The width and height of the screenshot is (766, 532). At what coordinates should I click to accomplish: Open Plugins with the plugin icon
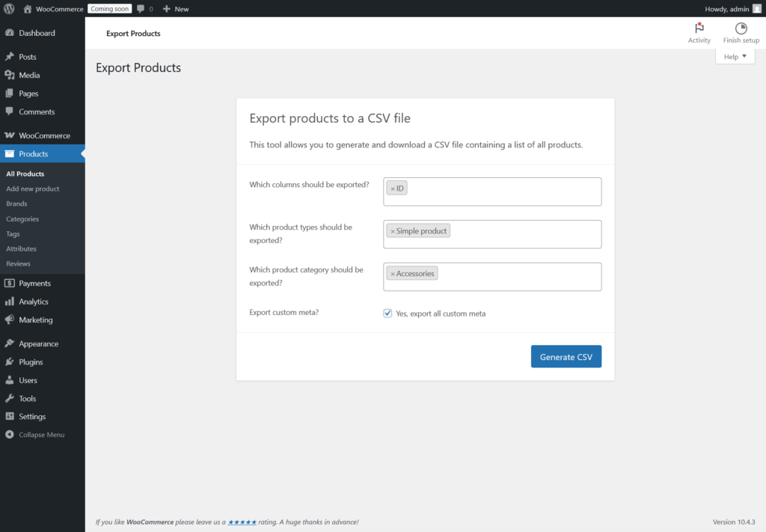[x=10, y=361]
